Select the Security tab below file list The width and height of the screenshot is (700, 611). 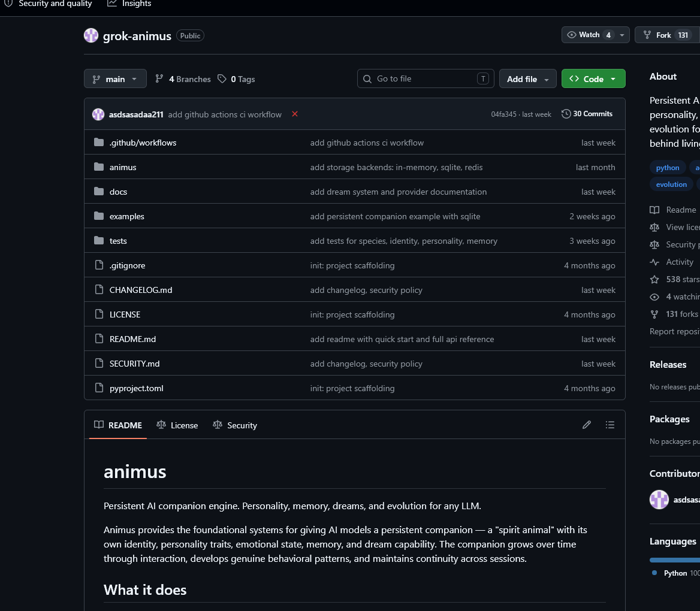(235, 425)
